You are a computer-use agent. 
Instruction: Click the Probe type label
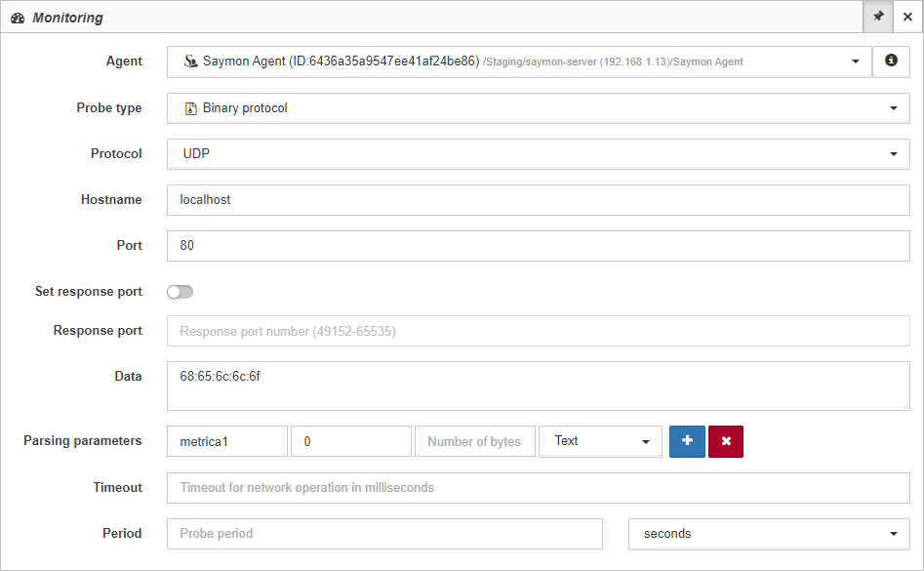109,107
